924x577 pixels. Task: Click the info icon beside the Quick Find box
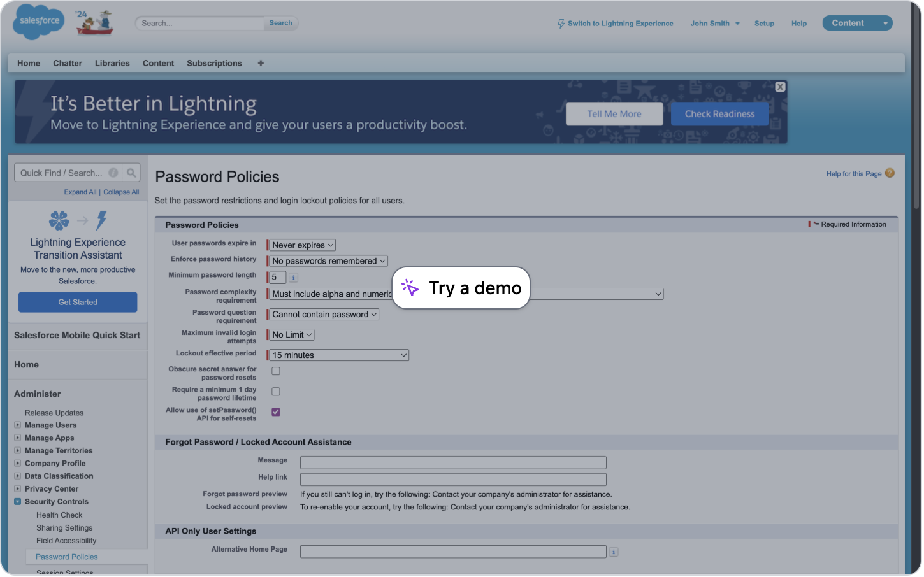pyautogui.click(x=113, y=172)
